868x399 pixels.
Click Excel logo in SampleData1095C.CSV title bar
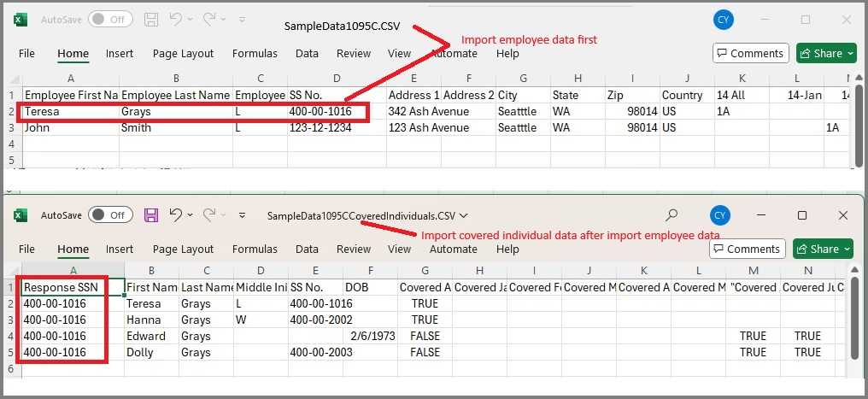(x=20, y=19)
